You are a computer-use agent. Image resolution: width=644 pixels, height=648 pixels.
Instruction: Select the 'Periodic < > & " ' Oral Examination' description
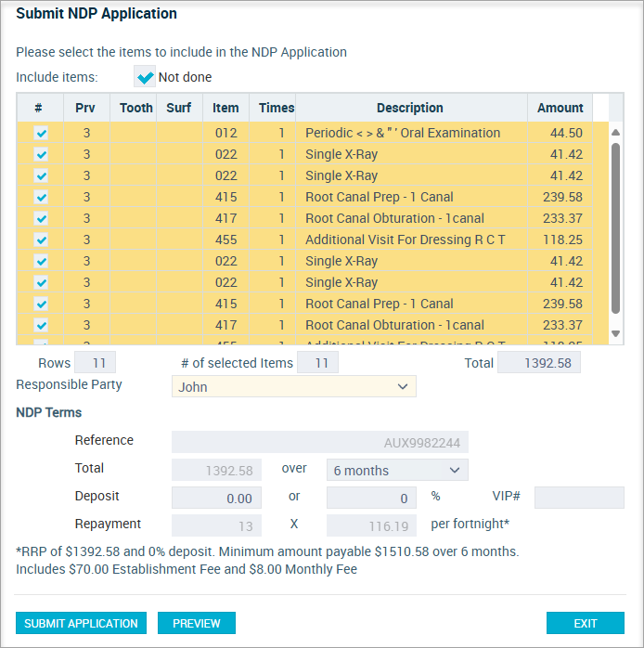tap(403, 133)
